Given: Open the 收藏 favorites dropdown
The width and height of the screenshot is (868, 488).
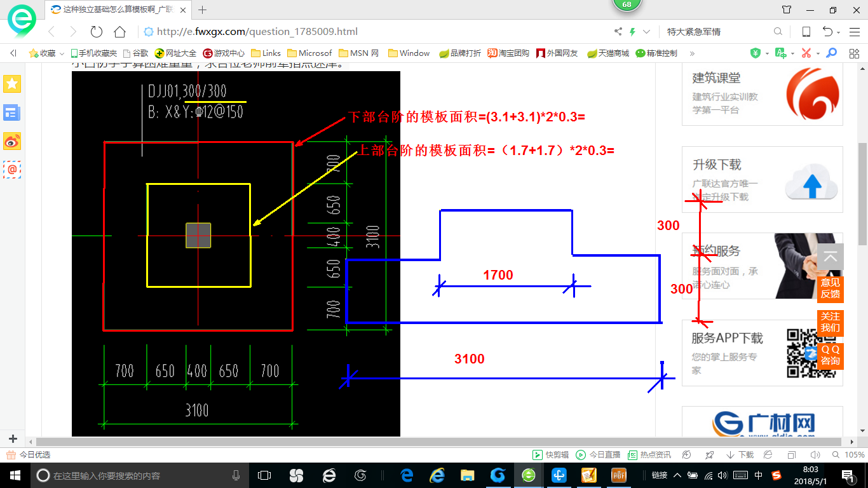Looking at the screenshot, I should pos(46,53).
